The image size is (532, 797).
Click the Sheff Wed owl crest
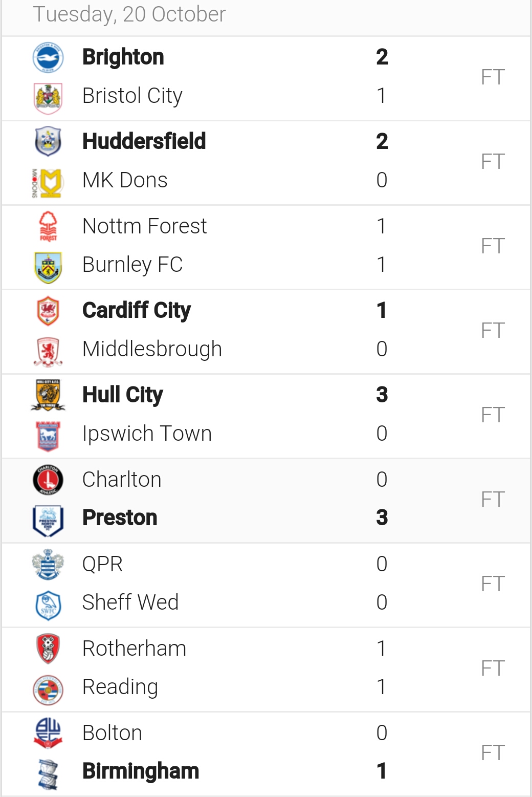[x=48, y=605]
